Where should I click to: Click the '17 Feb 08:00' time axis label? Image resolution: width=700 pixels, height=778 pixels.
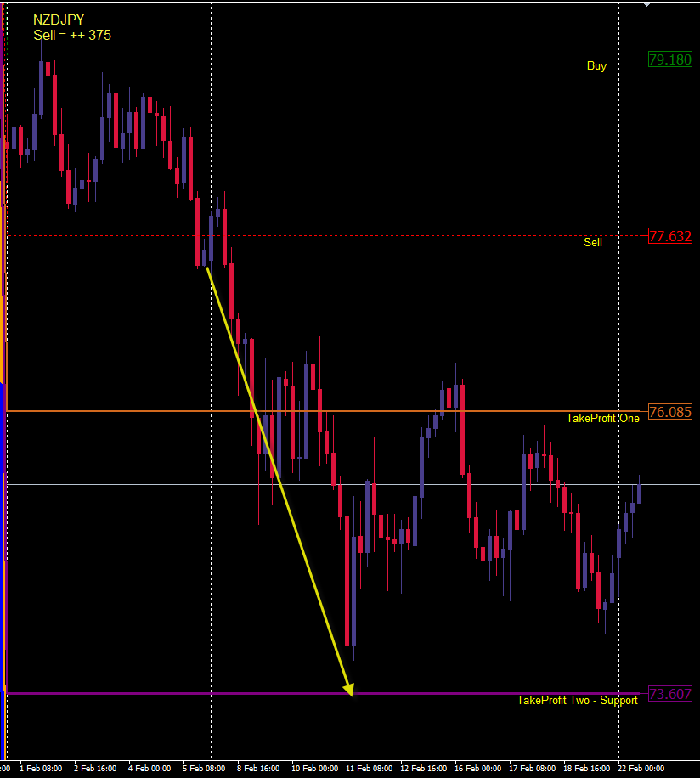coord(532,768)
